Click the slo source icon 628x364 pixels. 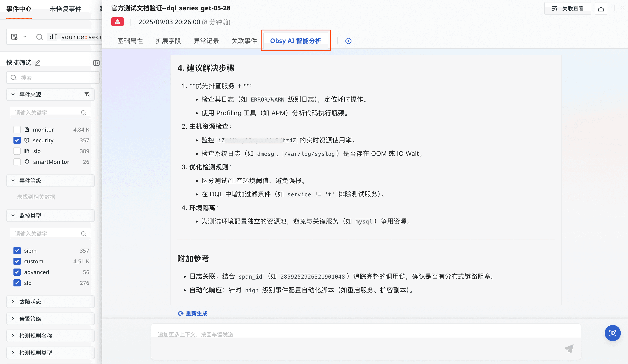27,151
